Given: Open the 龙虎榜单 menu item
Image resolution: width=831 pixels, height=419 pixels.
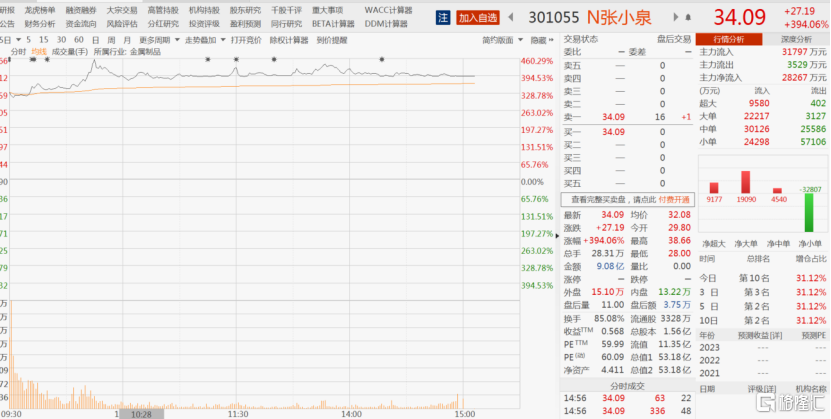Looking at the screenshot, I should click(40, 10).
